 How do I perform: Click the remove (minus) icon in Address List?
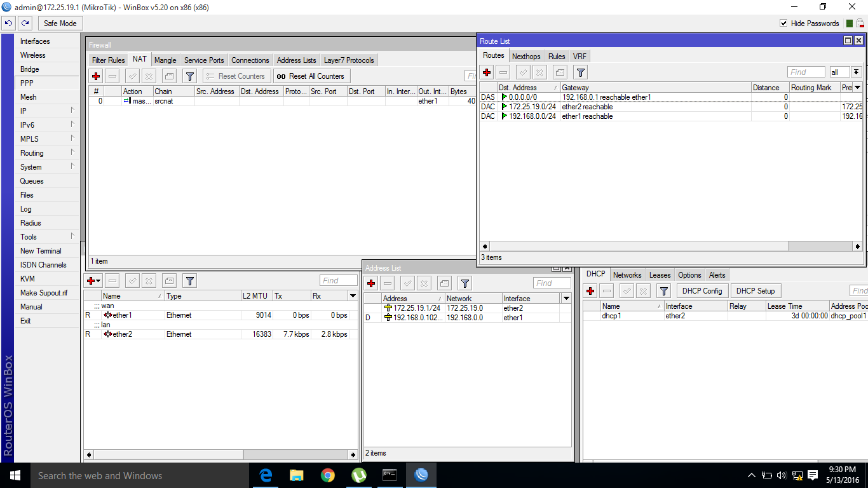click(388, 283)
